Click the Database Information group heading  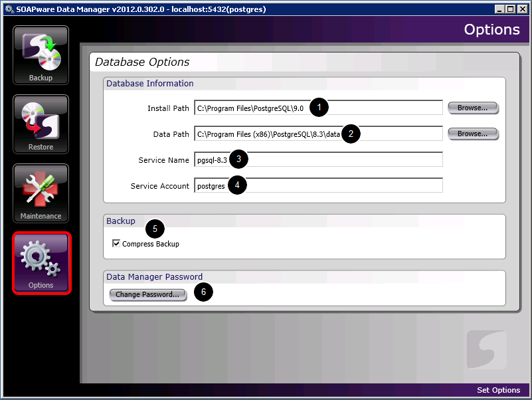tap(149, 84)
